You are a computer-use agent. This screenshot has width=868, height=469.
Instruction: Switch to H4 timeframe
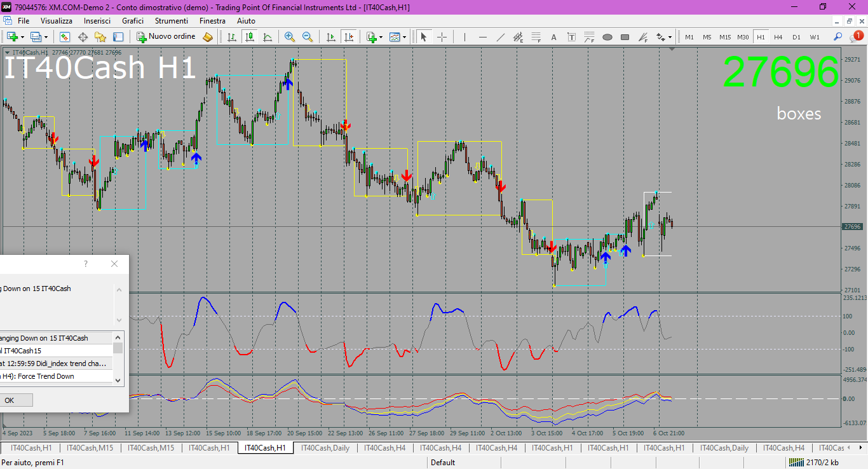tap(778, 37)
